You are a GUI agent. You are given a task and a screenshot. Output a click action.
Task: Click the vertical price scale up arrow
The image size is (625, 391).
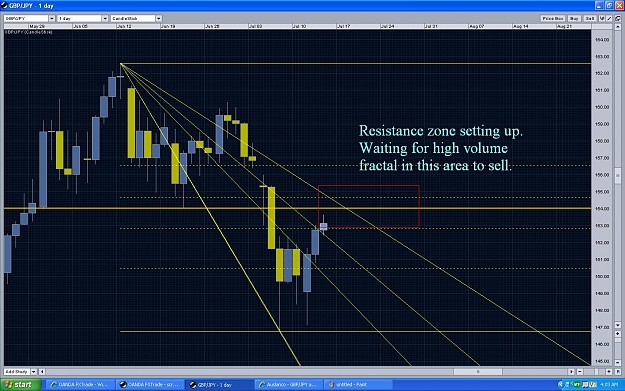tap(618, 28)
